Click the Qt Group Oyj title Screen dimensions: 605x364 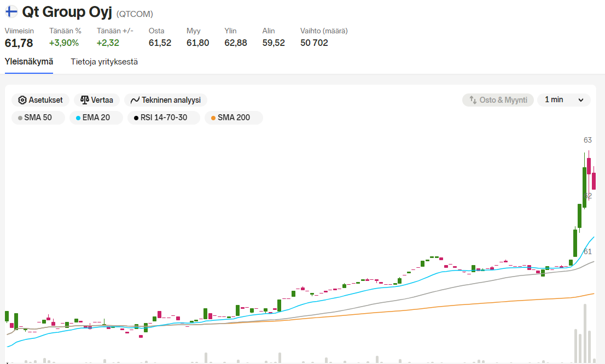(x=67, y=12)
